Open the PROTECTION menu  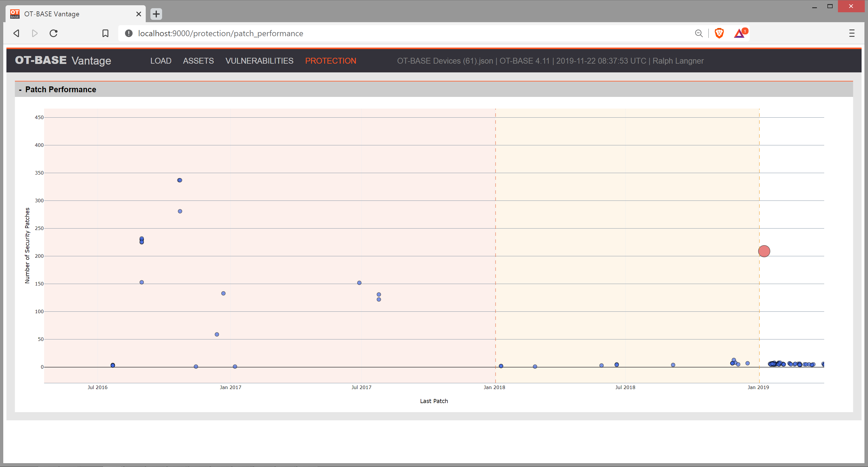coord(331,61)
